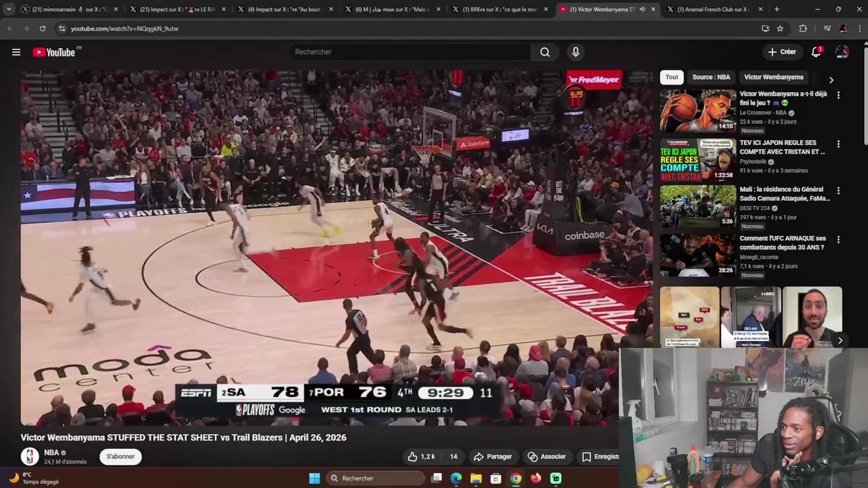Click the install/cast icon in address bar

[x=766, y=28]
